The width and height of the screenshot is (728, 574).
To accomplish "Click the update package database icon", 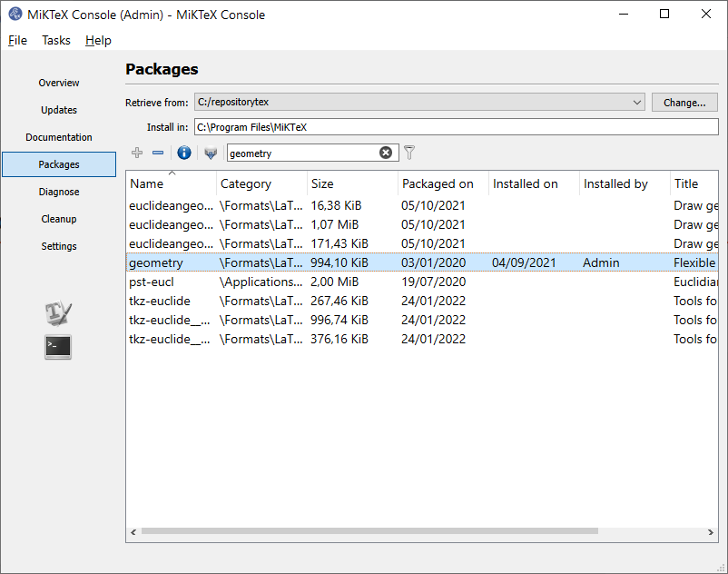I will point(211,153).
